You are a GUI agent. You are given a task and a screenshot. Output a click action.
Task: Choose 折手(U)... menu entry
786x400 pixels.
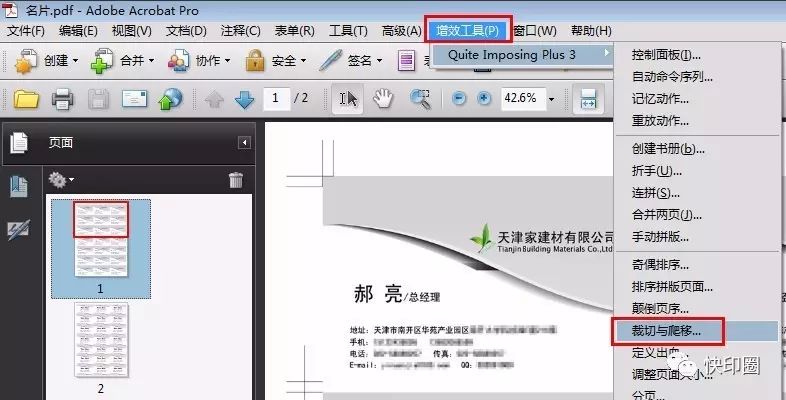(x=657, y=171)
